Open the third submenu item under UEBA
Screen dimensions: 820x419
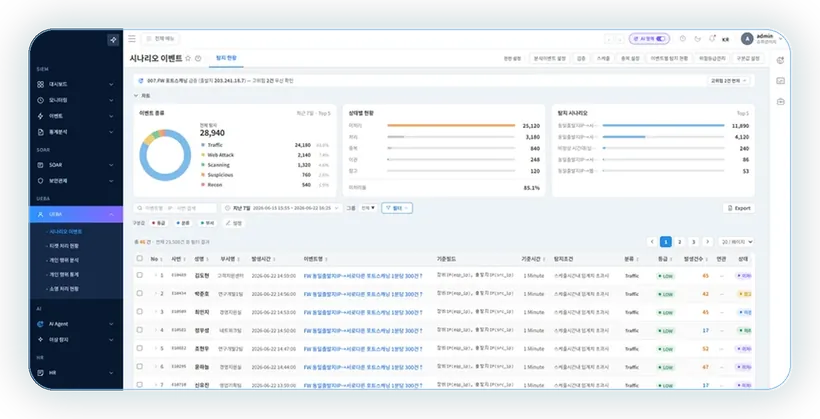(x=63, y=260)
